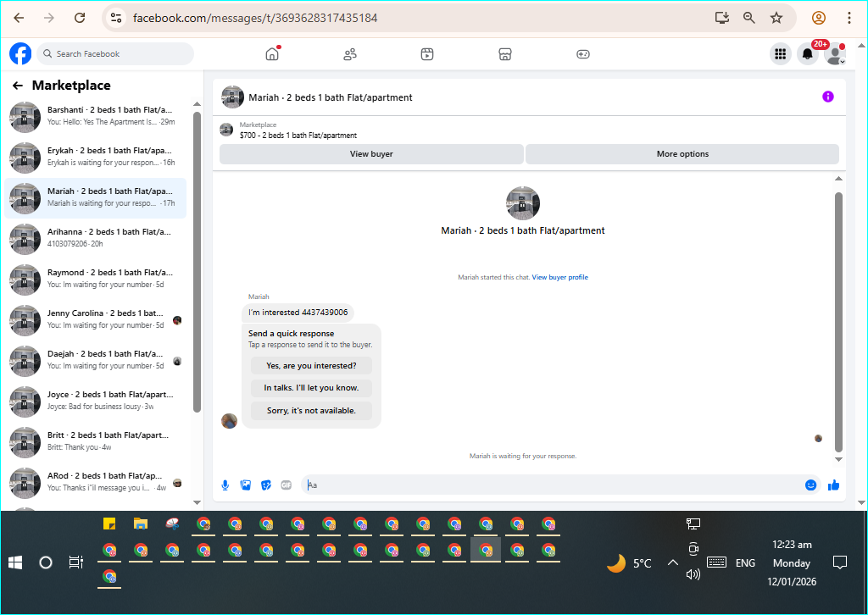Click the Windows search circle icon
The width and height of the screenshot is (868, 615).
pyautogui.click(x=46, y=563)
